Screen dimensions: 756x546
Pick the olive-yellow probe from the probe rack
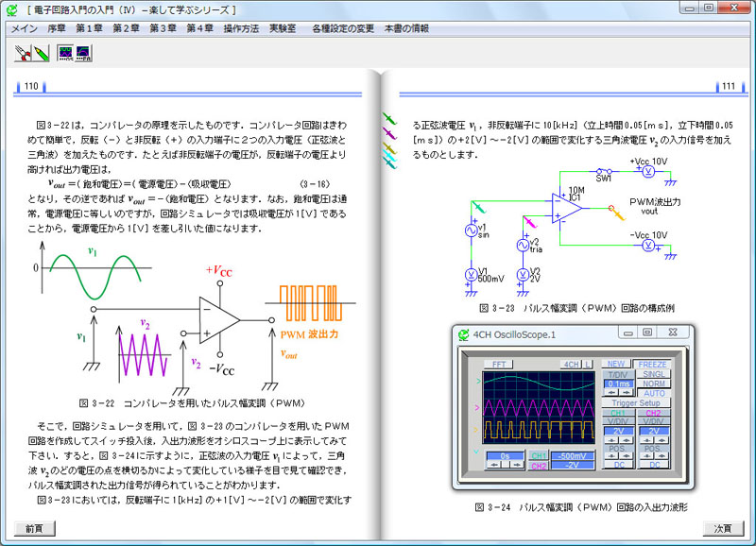point(389,147)
